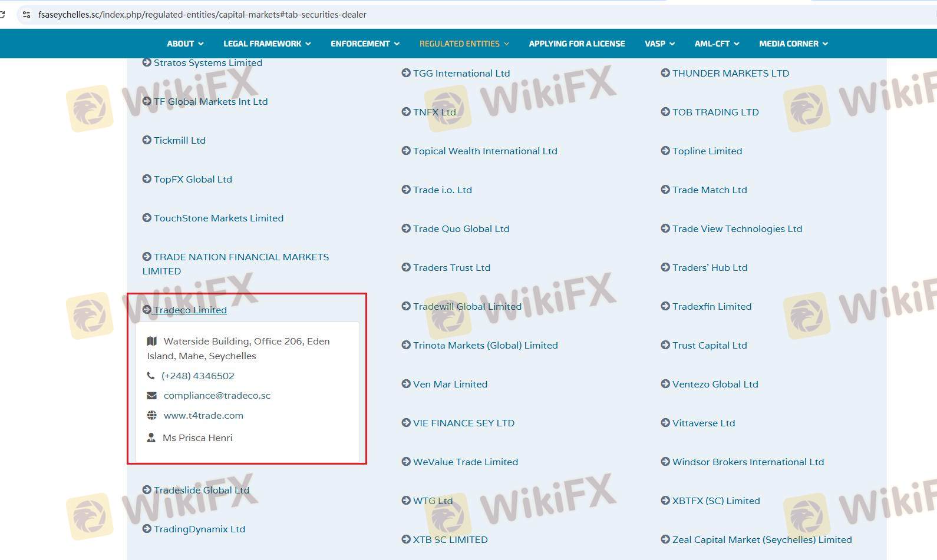Viewport: 937px width, 560px height.
Task: Click the person icon beside Ms Prisca Henri
Action: (x=151, y=438)
